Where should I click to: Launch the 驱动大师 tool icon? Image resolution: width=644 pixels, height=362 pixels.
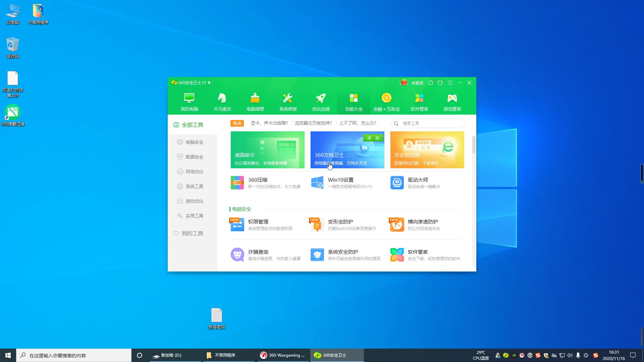point(397,183)
